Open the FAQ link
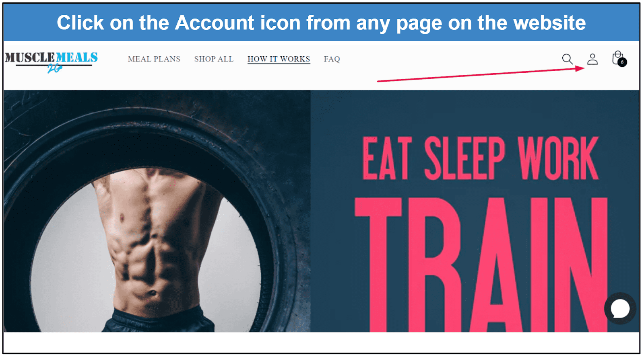Image resolution: width=644 pixels, height=357 pixels. pos(332,59)
